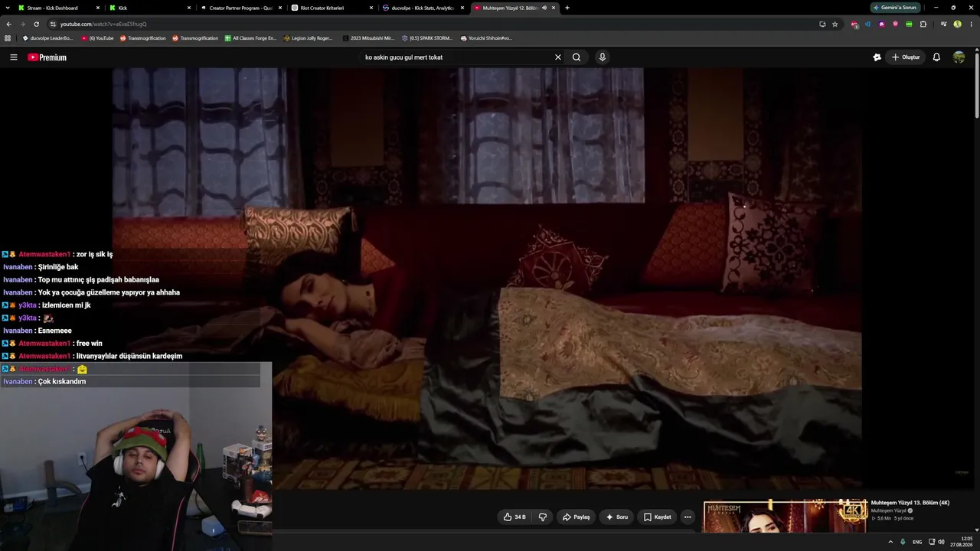The height and width of the screenshot is (551, 980).
Task: Go back to the previous page
Action: point(8,24)
